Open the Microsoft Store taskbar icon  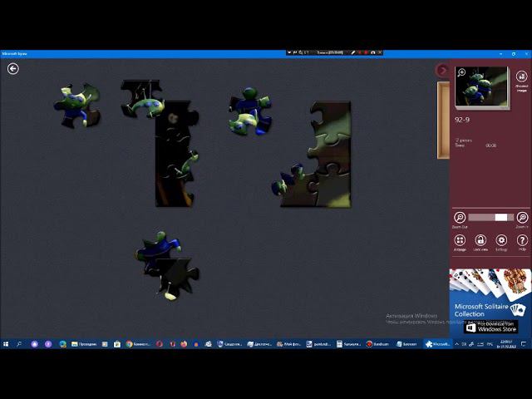pyautogui.click(x=117, y=344)
